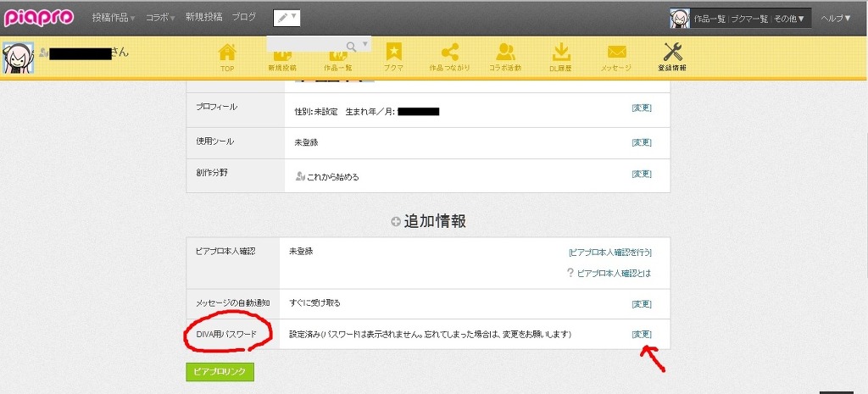The height and width of the screenshot is (394, 868).
Task: Click the plus icon beside 追加情報
Action: pyautogui.click(x=395, y=222)
